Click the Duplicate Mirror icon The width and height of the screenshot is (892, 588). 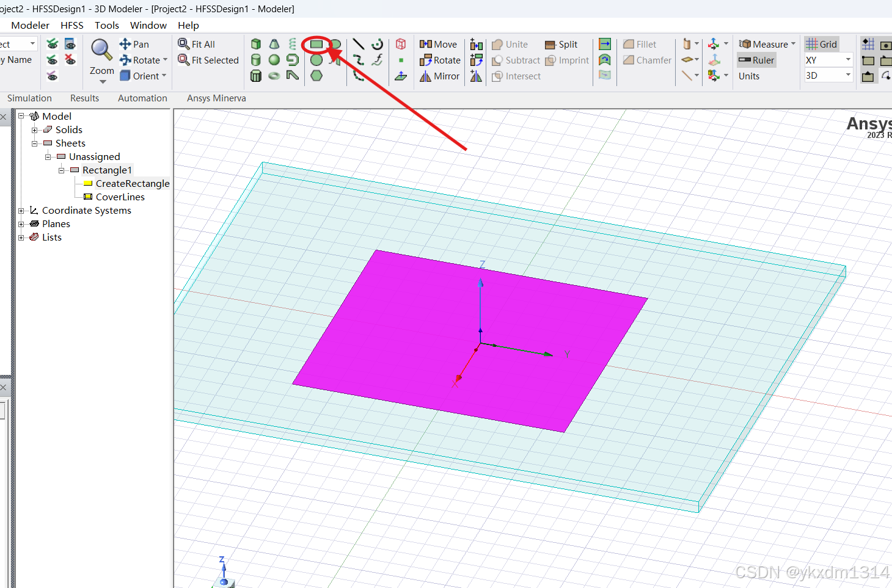pyautogui.click(x=477, y=76)
